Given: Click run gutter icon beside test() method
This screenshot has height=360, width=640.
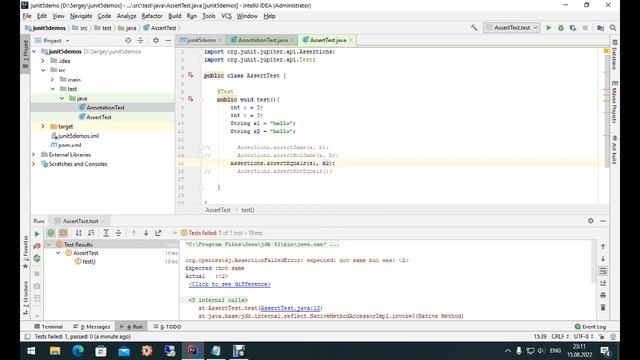Looking at the screenshot, I should [190, 99].
